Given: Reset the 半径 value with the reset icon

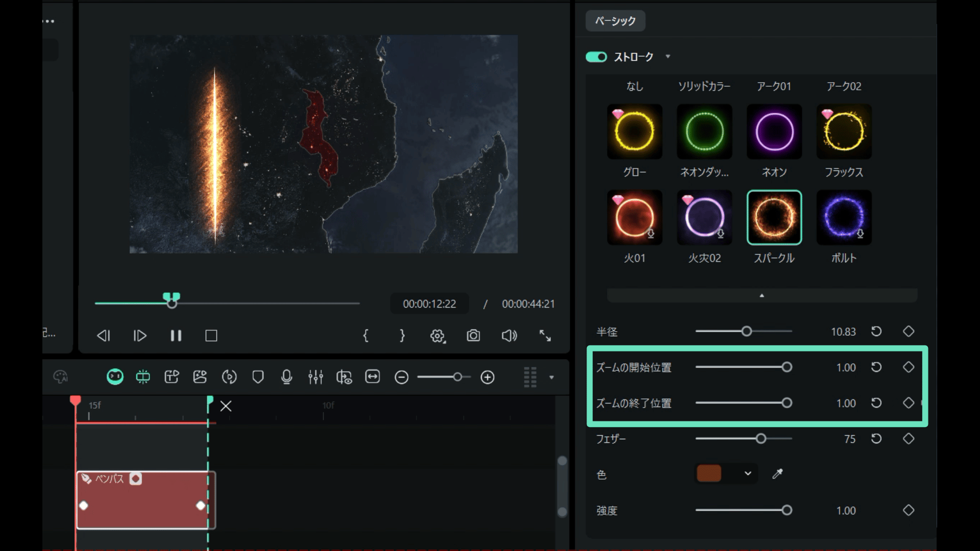Looking at the screenshot, I should [x=877, y=332].
